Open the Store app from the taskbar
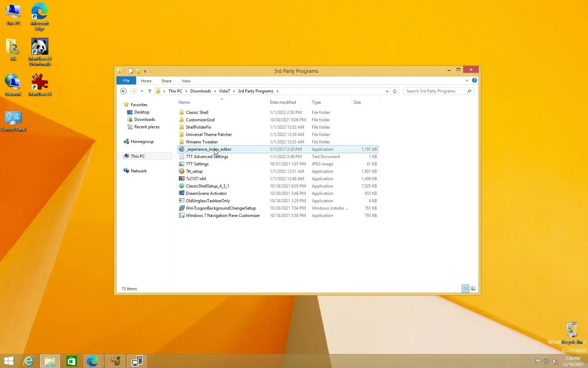This screenshot has width=588, height=368. click(x=72, y=361)
